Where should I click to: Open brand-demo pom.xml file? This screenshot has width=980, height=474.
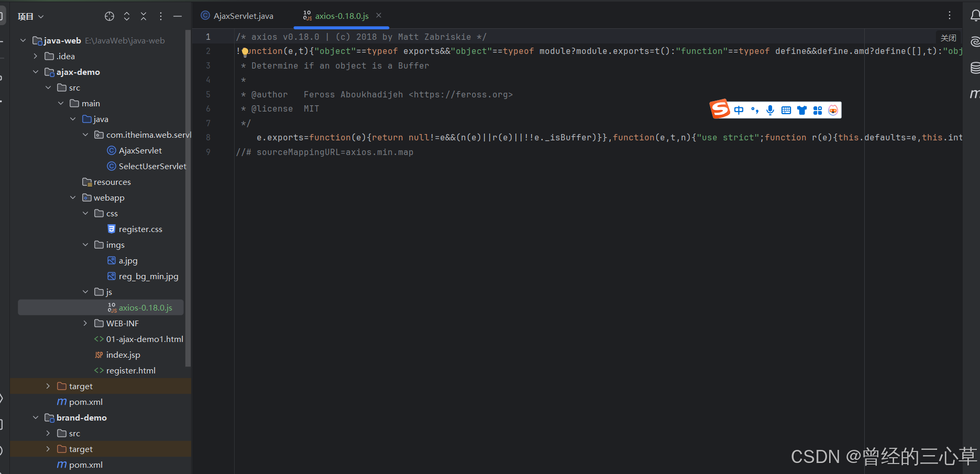tap(80, 465)
